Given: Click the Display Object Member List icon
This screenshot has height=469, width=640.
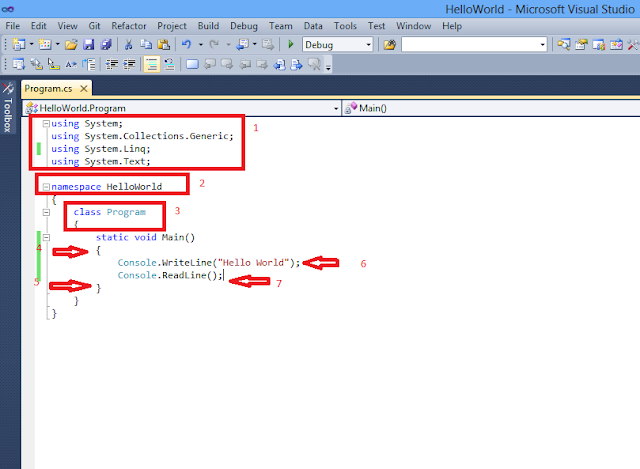Looking at the screenshot, I should click(19, 64).
